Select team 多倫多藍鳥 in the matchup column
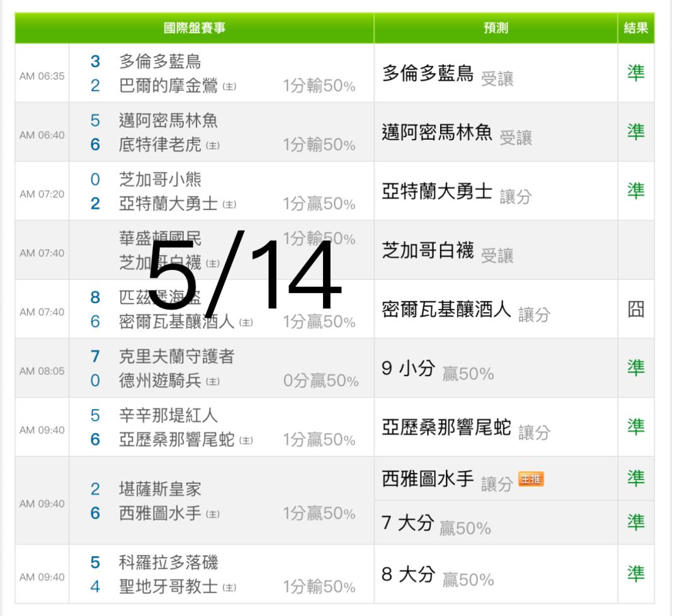 (x=160, y=62)
